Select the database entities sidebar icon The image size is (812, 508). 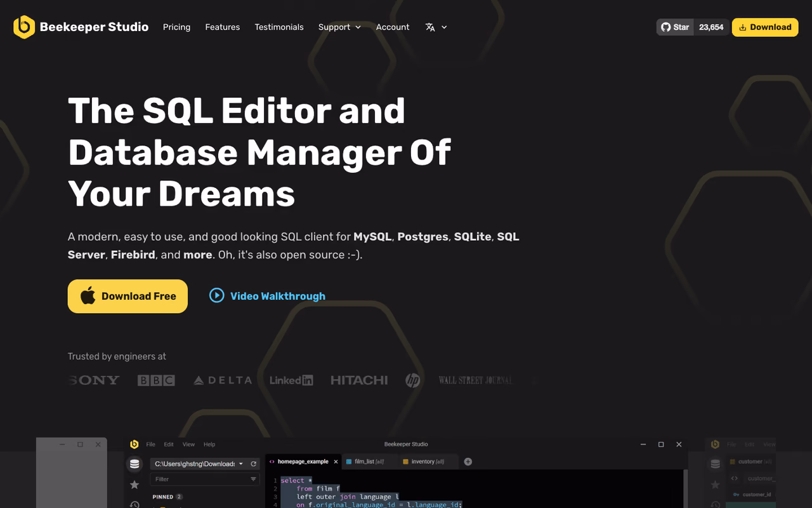(134, 464)
